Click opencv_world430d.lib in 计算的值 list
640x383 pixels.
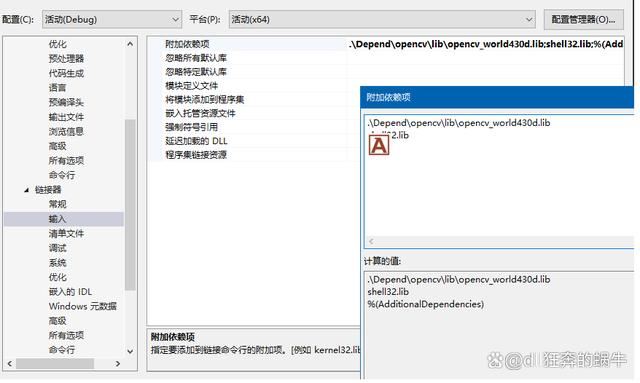pyautogui.click(x=459, y=279)
